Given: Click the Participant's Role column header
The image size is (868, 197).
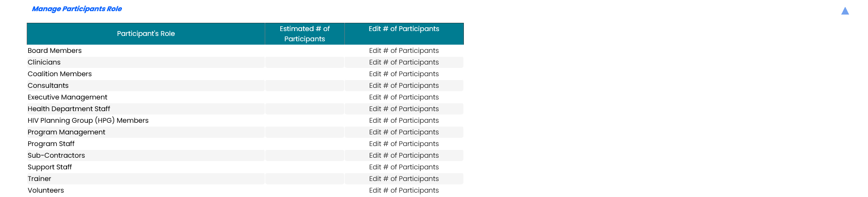Looking at the screenshot, I should click(x=146, y=33).
